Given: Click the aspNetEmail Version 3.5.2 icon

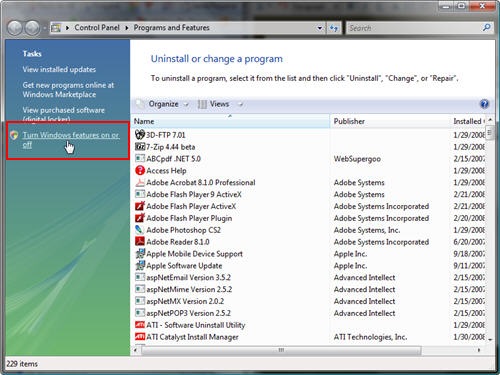Looking at the screenshot, I should pos(140,277).
